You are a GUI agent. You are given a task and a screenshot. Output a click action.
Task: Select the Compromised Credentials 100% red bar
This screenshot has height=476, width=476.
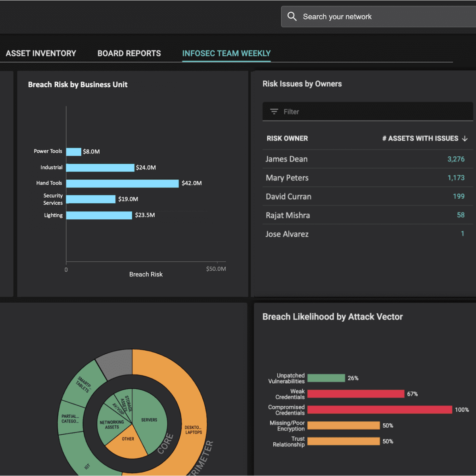click(379, 409)
